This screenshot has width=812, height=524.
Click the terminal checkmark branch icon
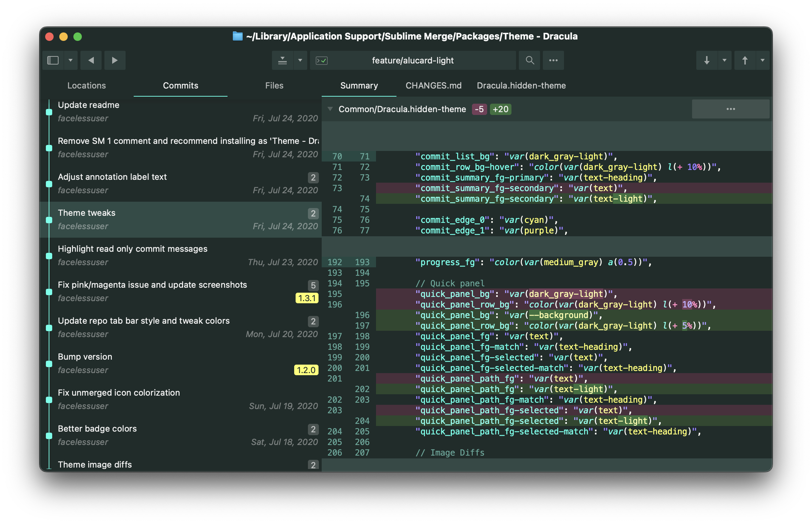click(x=322, y=61)
